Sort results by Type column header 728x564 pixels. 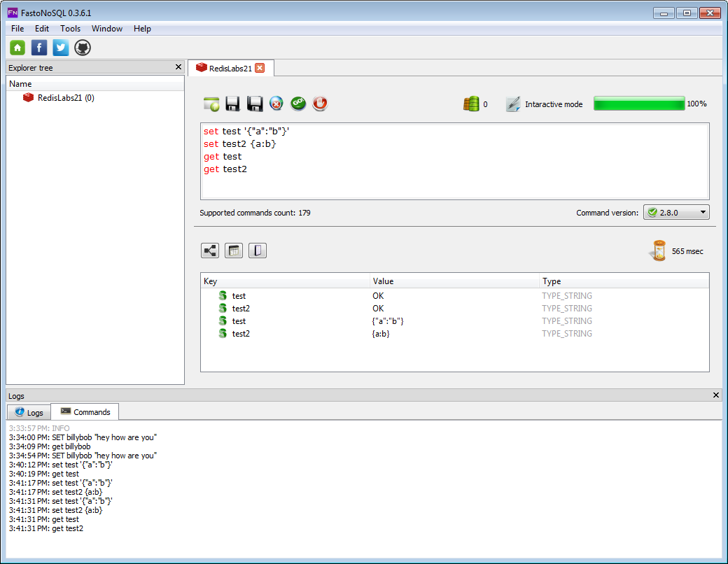(x=624, y=281)
